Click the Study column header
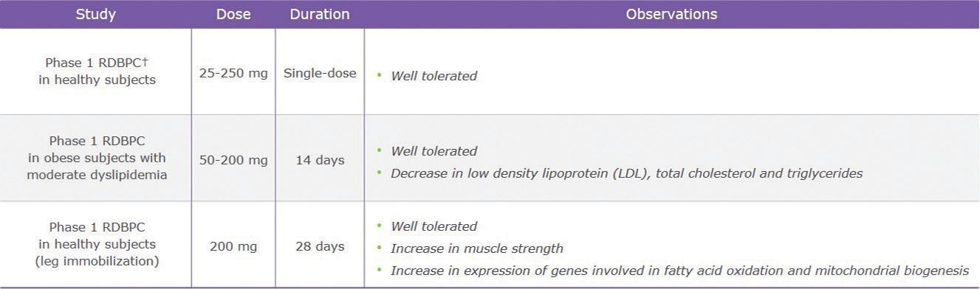980x289 pixels. pos(96,14)
